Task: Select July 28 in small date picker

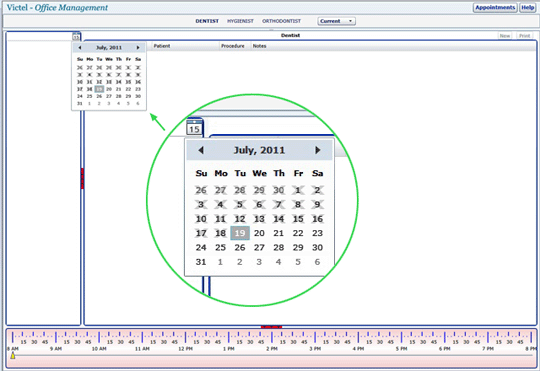Action: 118,96
